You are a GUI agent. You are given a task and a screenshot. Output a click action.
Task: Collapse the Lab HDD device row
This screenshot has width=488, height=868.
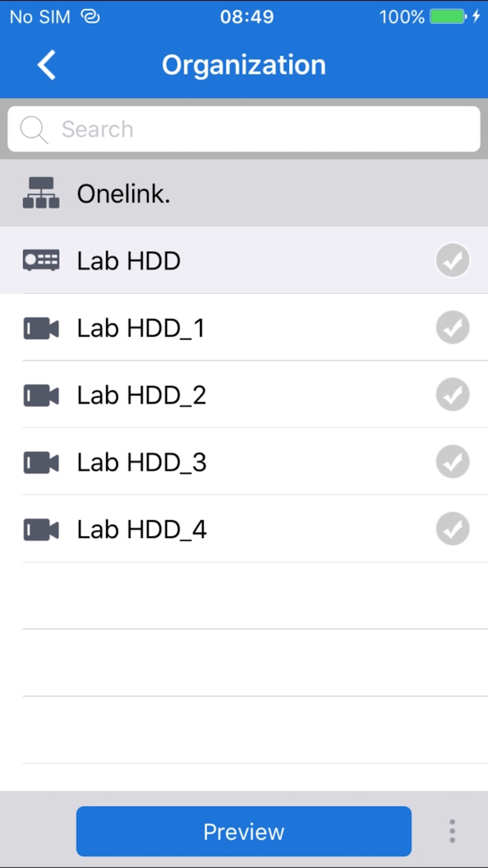pyautogui.click(x=244, y=260)
